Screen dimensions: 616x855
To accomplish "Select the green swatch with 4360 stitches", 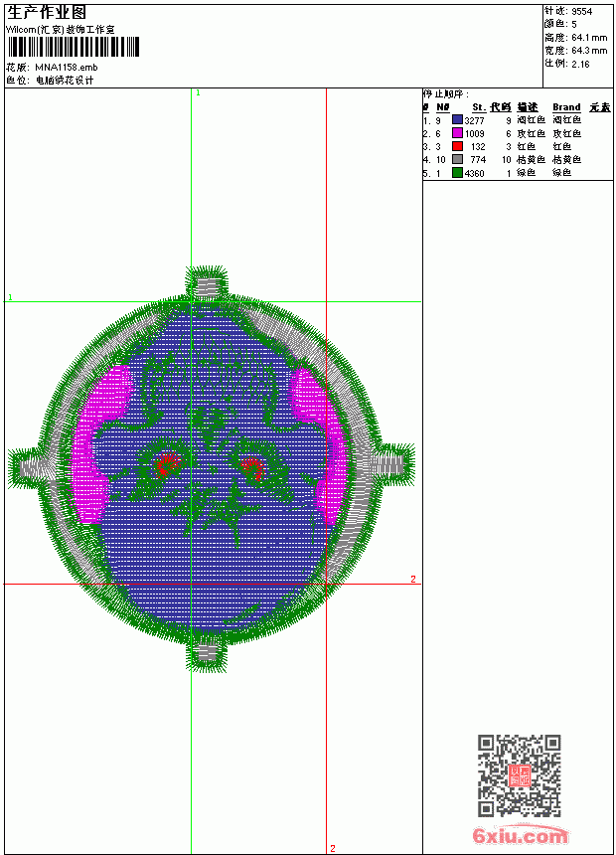I will point(457,173).
